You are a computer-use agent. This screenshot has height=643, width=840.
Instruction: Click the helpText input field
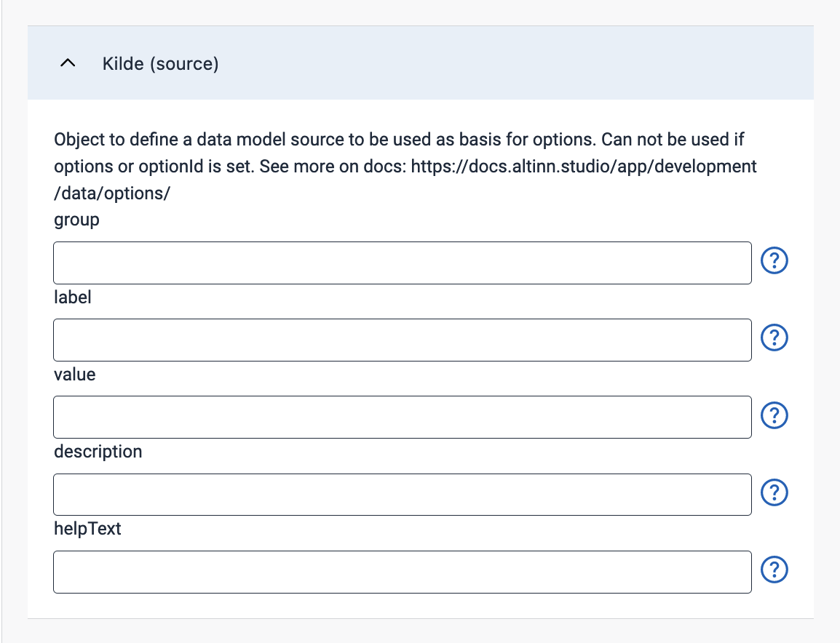[403, 572]
